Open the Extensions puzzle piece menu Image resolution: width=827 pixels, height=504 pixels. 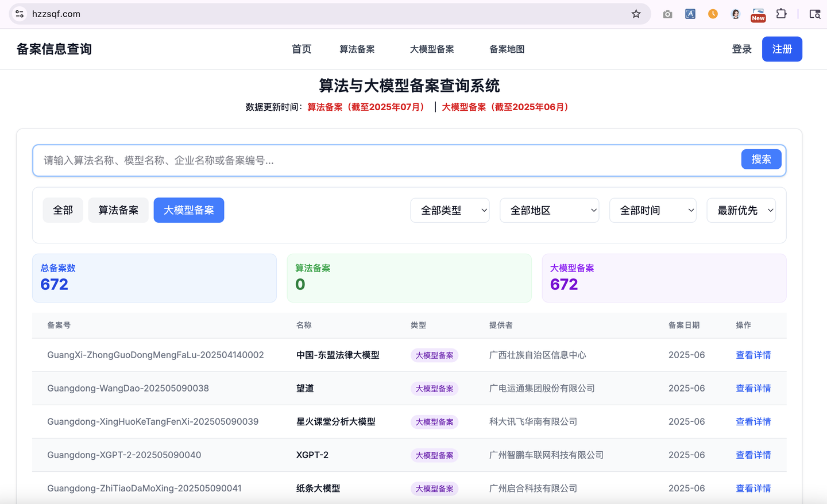point(781,14)
